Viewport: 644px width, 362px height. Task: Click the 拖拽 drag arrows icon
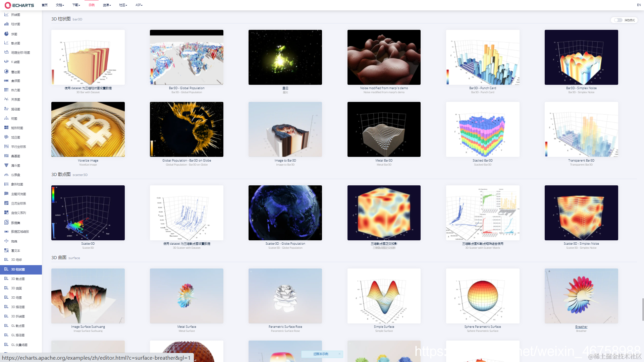[6, 241]
